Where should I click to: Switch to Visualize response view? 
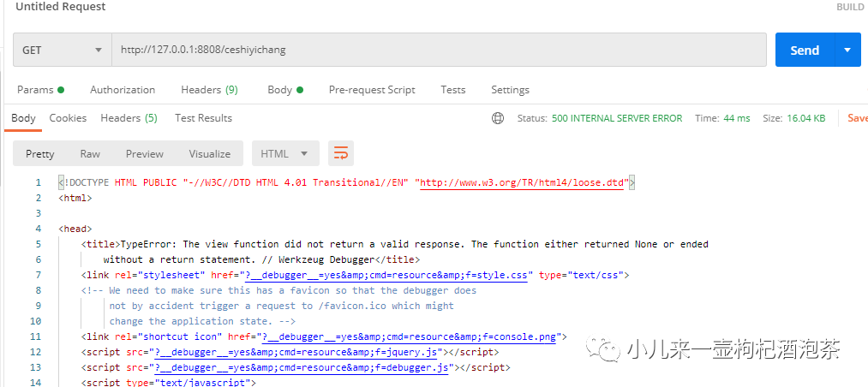pyautogui.click(x=209, y=154)
